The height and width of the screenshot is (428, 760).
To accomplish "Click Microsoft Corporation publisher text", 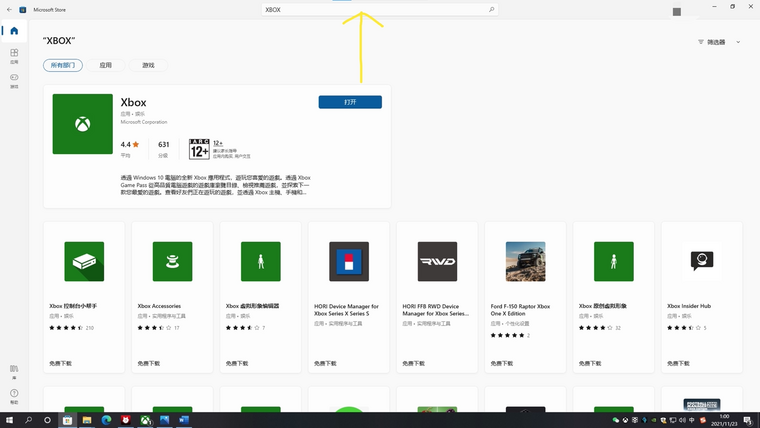I will click(143, 122).
